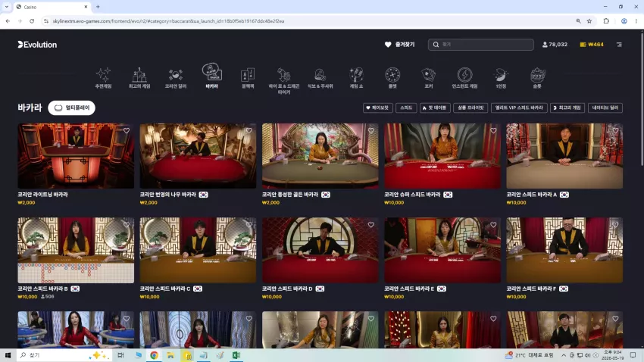Image resolution: width=644 pixels, height=362 pixels.
Task: Click the 78,032 players count
Action: [x=555, y=45]
